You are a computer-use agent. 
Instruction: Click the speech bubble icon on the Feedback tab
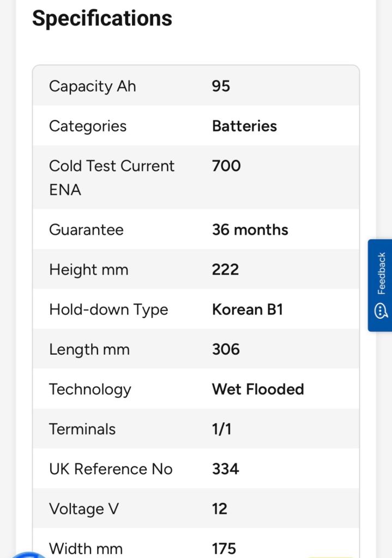pyautogui.click(x=381, y=311)
